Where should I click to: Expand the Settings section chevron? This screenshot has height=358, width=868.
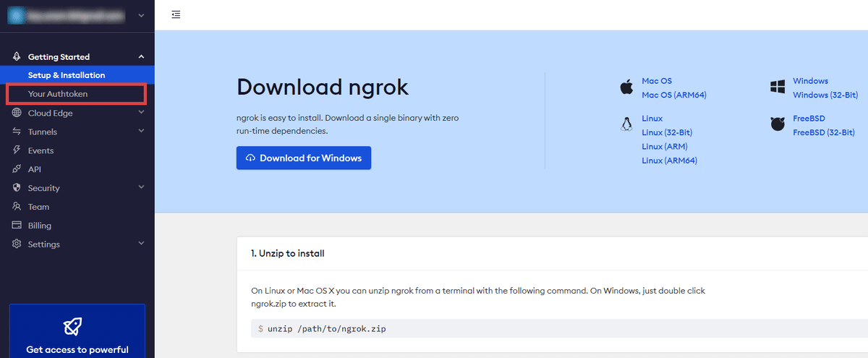(141, 244)
